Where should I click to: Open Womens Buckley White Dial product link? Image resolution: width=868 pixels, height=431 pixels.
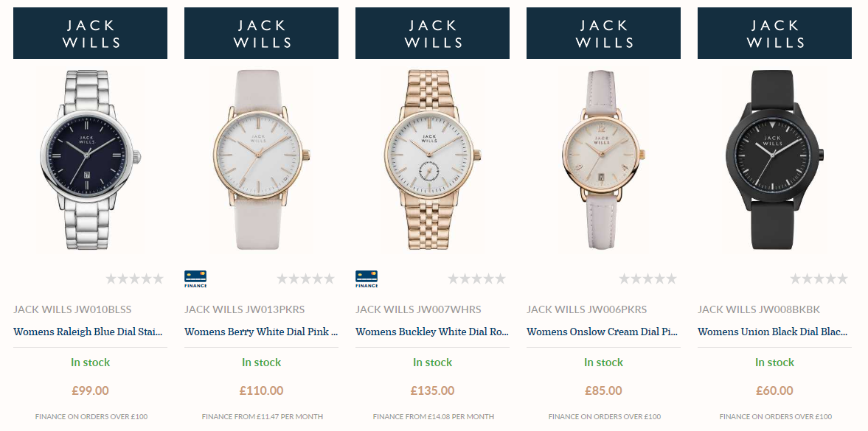coord(432,332)
